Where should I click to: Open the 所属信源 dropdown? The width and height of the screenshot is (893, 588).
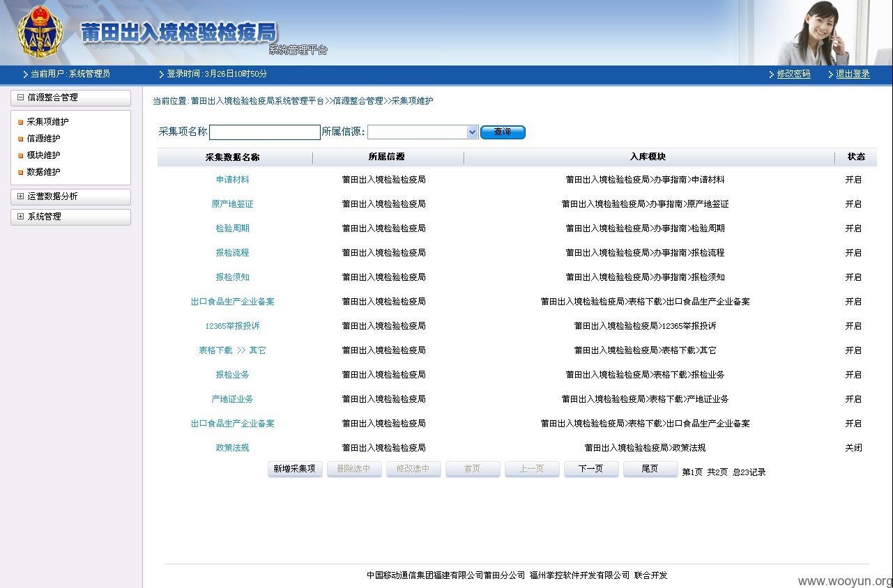click(423, 132)
